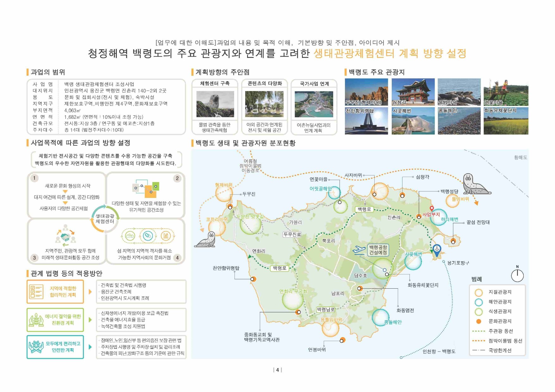Click the page number 4 footer
This screenshot has height=392, width=555.
point(277,370)
